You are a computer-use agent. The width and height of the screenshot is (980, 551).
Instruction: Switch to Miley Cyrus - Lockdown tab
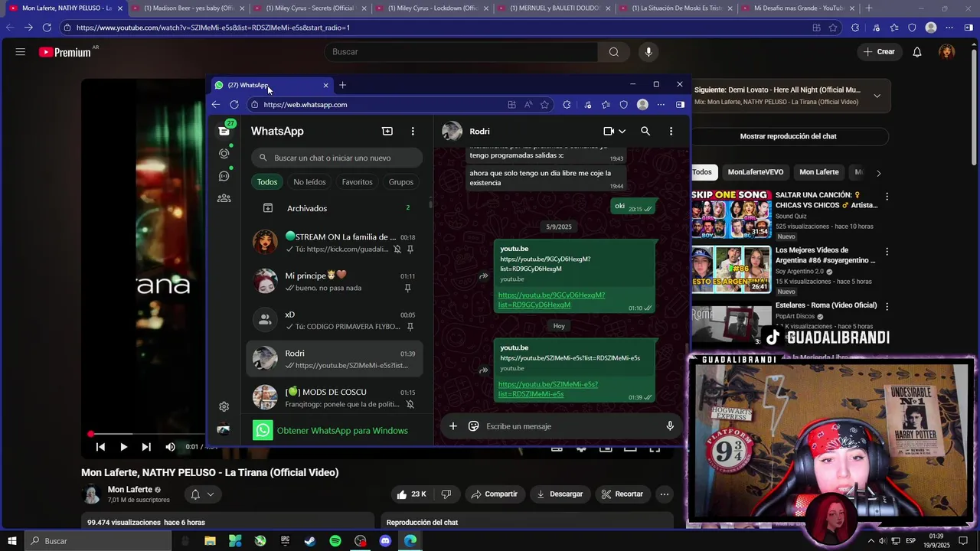click(x=433, y=8)
